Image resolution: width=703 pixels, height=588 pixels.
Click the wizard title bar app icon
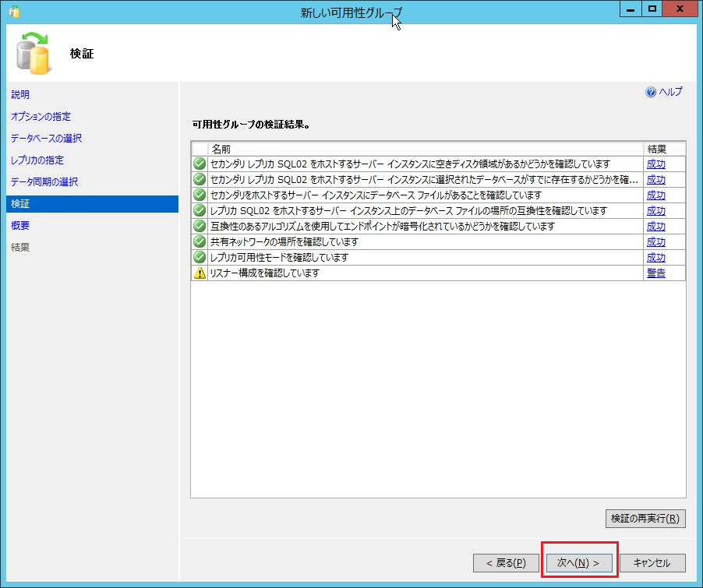click(x=14, y=11)
